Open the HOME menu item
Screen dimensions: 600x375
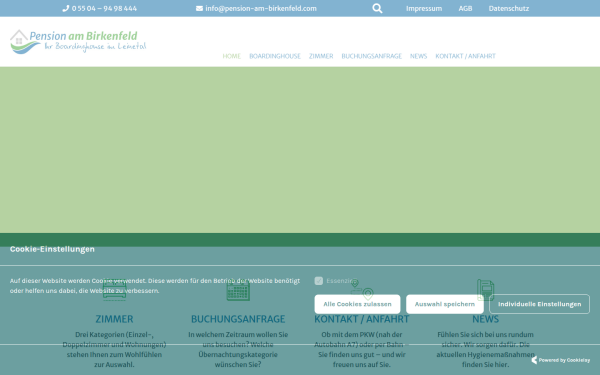232,56
